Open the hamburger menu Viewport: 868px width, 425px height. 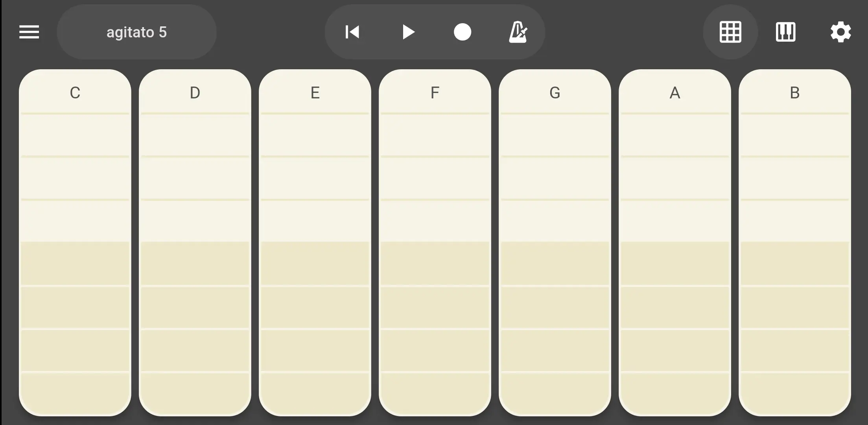click(29, 32)
